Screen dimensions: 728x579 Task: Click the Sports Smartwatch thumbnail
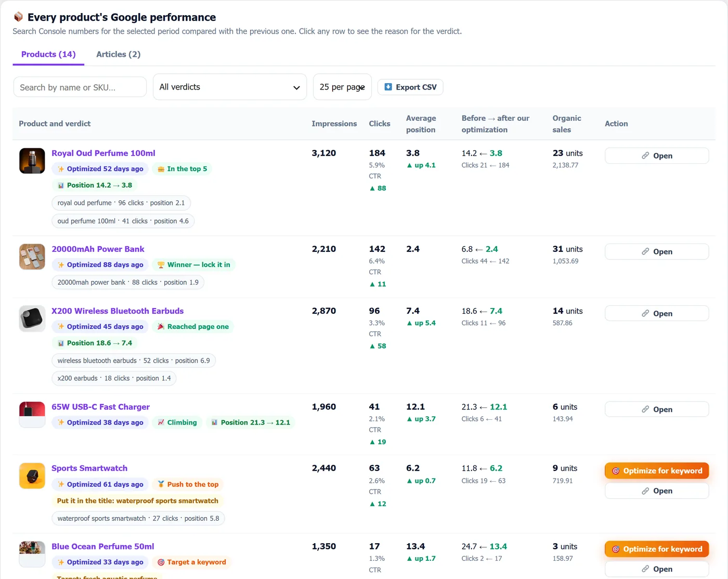click(x=32, y=476)
